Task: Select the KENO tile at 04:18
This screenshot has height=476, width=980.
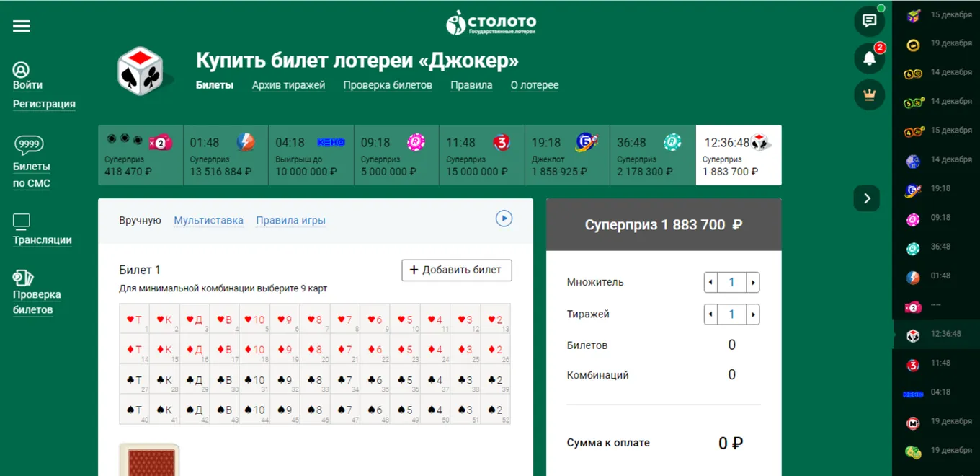Action: (311, 155)
